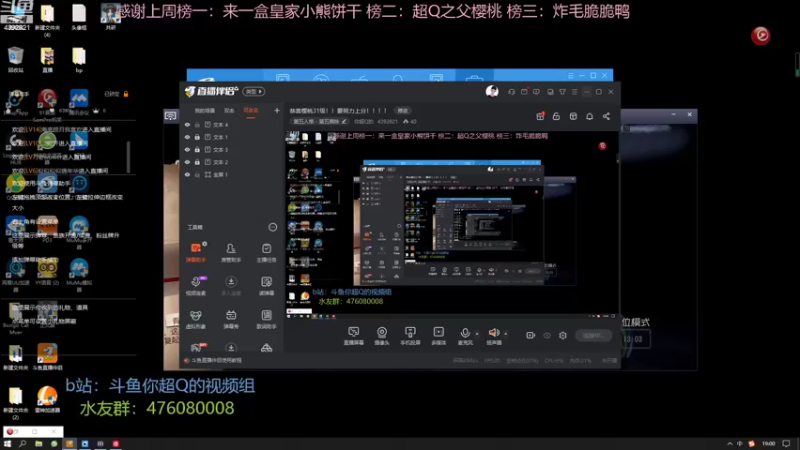
Task: Click the preview eye icon beside settings gear
Action: point(547,335)
